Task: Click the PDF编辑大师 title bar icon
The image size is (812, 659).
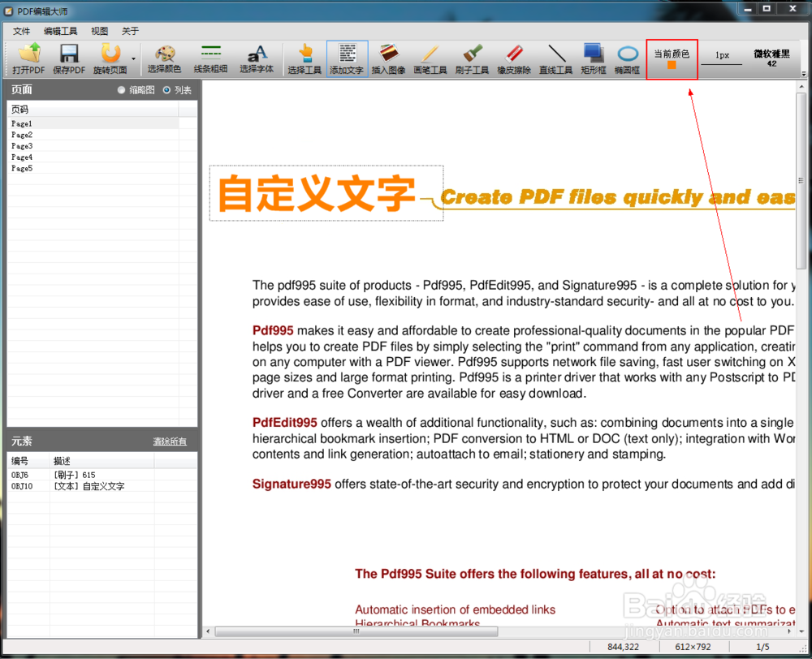Action: [x=9, y=11]
